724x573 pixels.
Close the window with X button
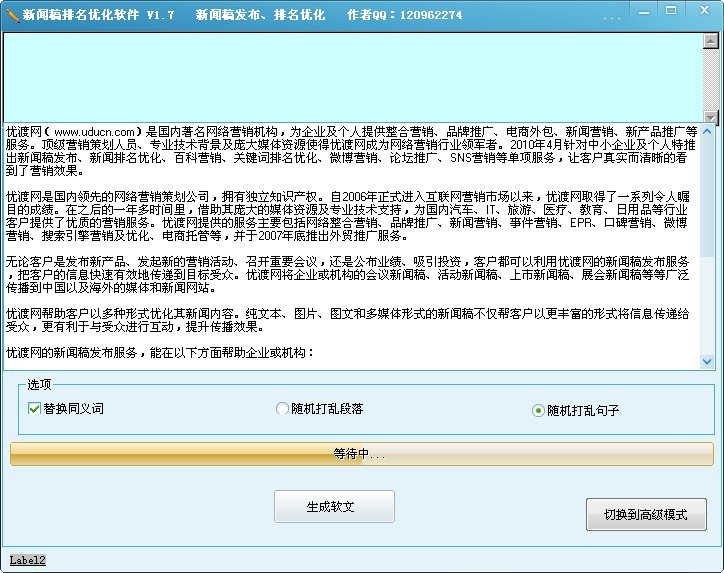click(x=704, y=10)
